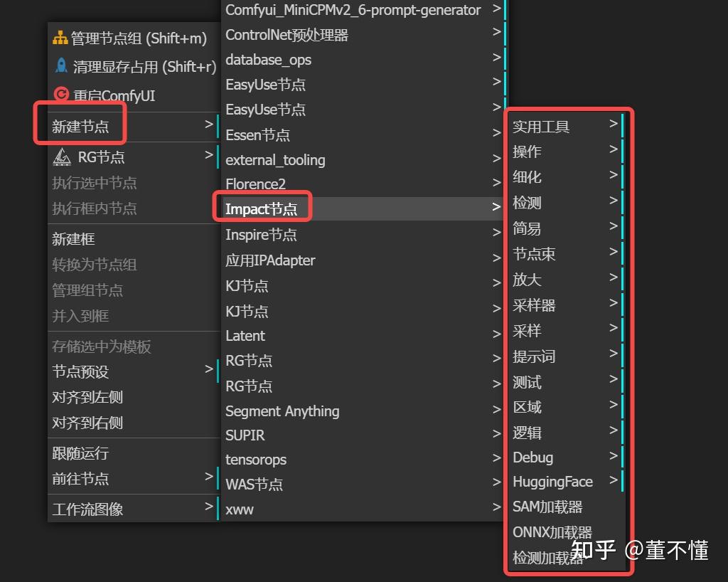Open the 测试 submenu
728x582 pixels.
[566, 382]
